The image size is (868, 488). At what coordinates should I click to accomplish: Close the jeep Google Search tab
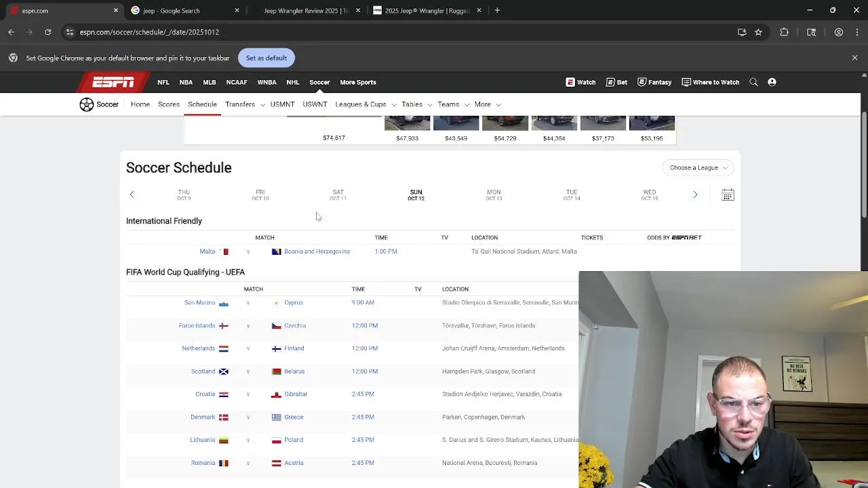(237, 10)
